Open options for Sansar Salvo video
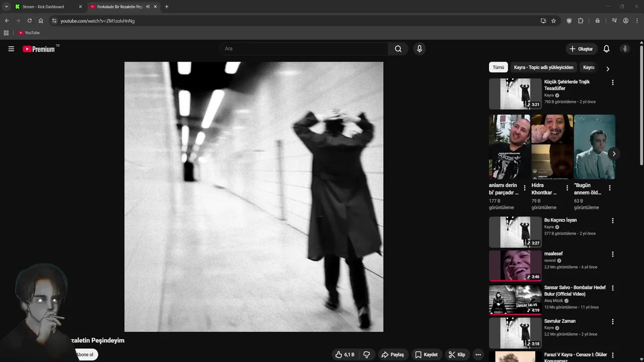The width and height of the screenshot is (644, 362). 612,288
